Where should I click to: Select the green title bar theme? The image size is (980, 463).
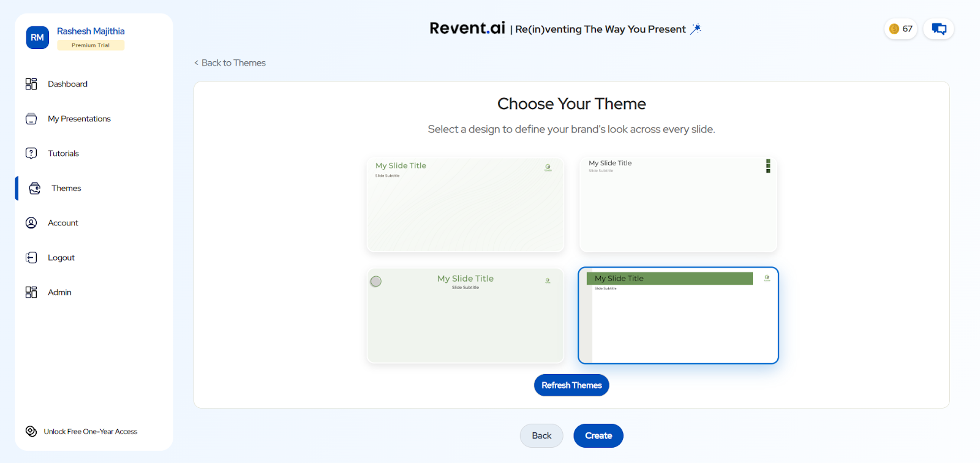click(x=678, y=315)
